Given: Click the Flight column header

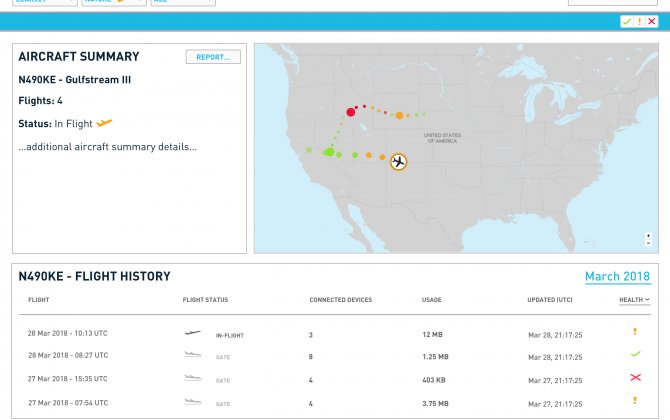Looking at the screenshot, I should pos(38,300).
